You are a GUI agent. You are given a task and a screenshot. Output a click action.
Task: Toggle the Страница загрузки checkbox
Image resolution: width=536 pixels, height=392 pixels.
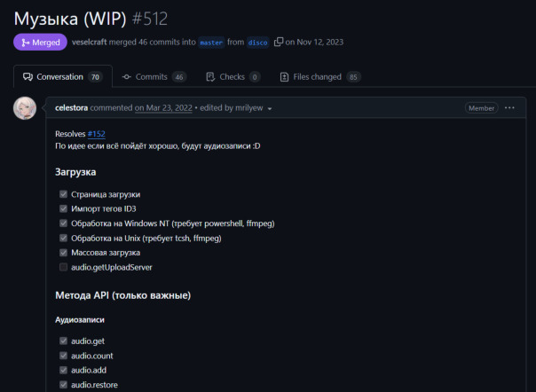[x=63, y=194]
